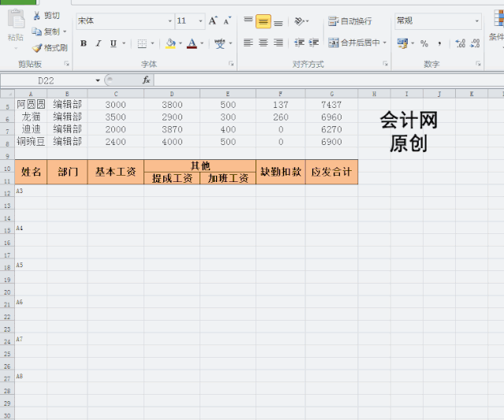Toggle middle vertical alignment (highlighted)

[263, 21]
